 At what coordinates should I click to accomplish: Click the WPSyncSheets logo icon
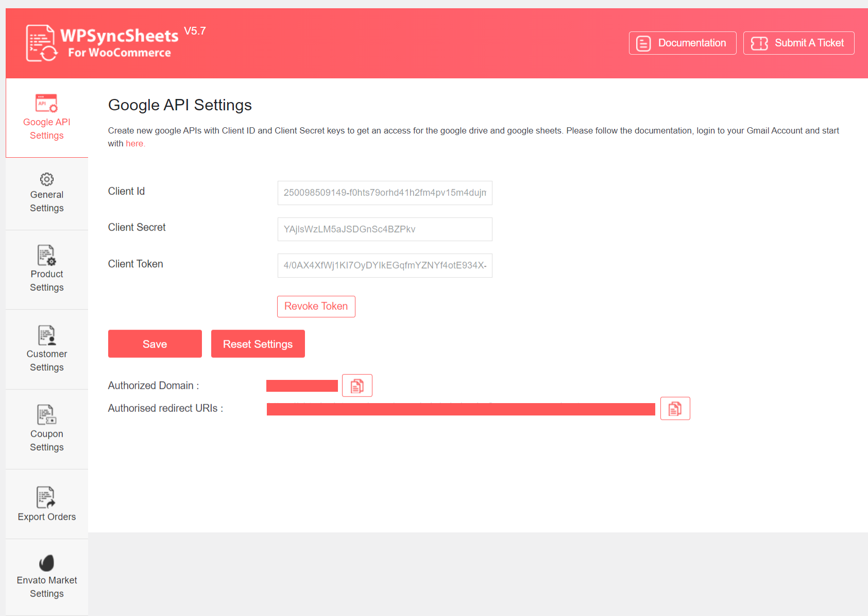[42, 43]
